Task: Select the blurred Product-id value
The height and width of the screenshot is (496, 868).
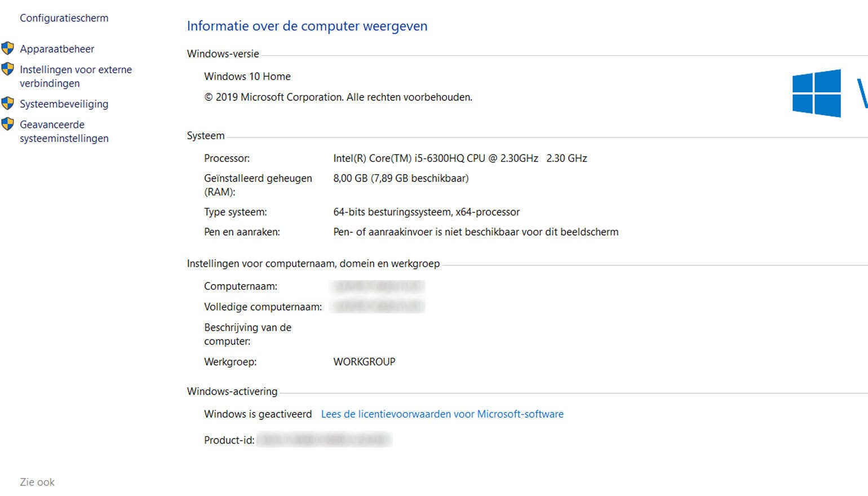Action: (x=324, y=440)
